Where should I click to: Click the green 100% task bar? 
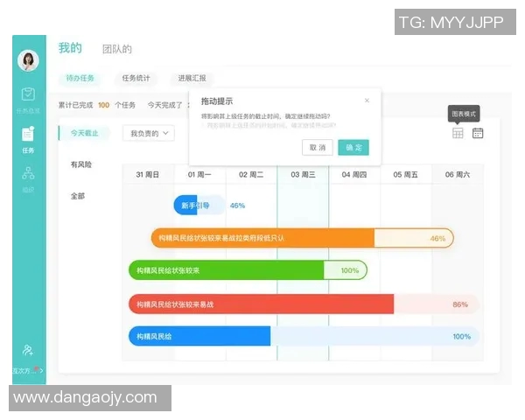248,270
